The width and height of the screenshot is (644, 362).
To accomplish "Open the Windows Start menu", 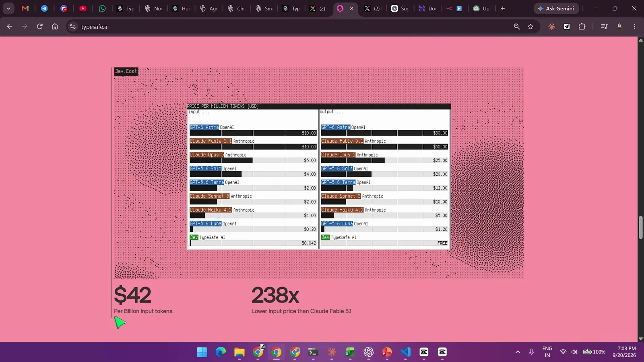I will tap(202, 352).
